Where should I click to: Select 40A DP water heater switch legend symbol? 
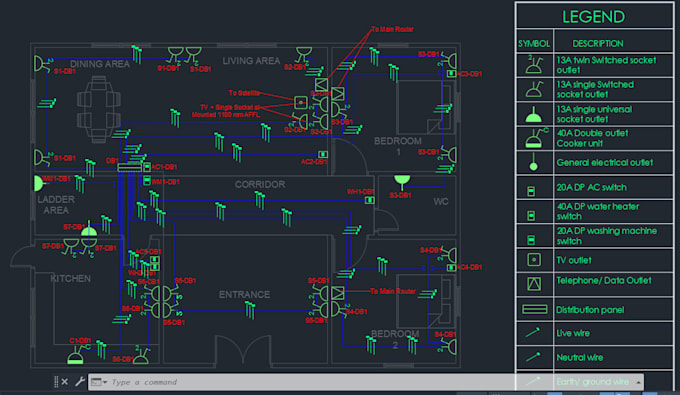(531, 215)
